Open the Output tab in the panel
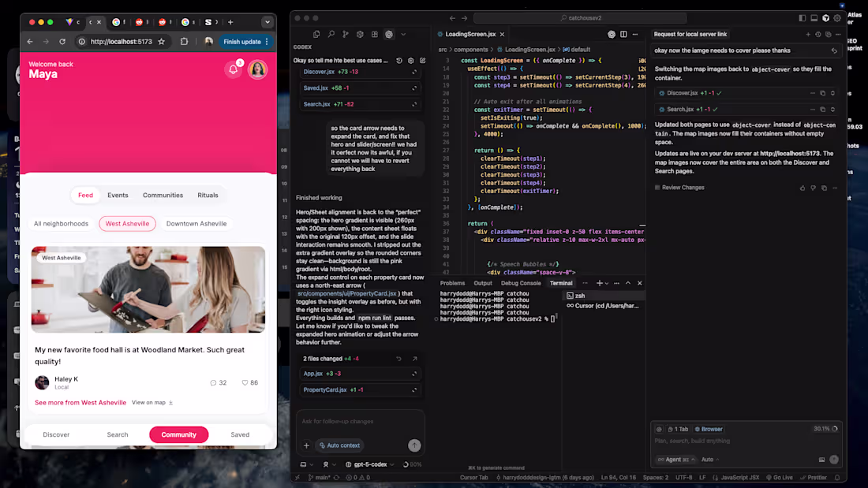 [483, 283]
